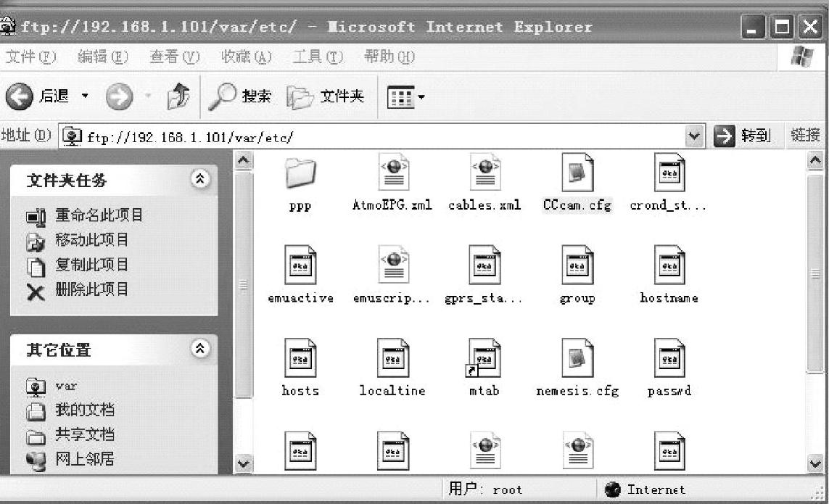
Task: Click the 用户: root status text
Action: [x=484, y=489]
